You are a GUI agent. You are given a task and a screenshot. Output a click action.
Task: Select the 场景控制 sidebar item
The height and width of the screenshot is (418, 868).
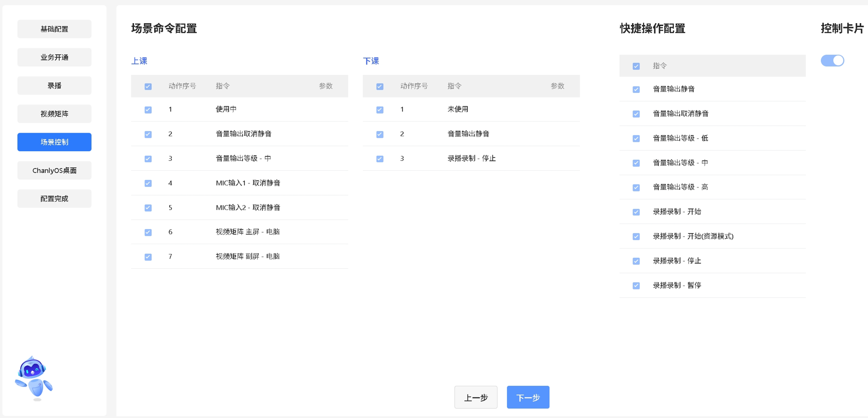tap(54, 142)
